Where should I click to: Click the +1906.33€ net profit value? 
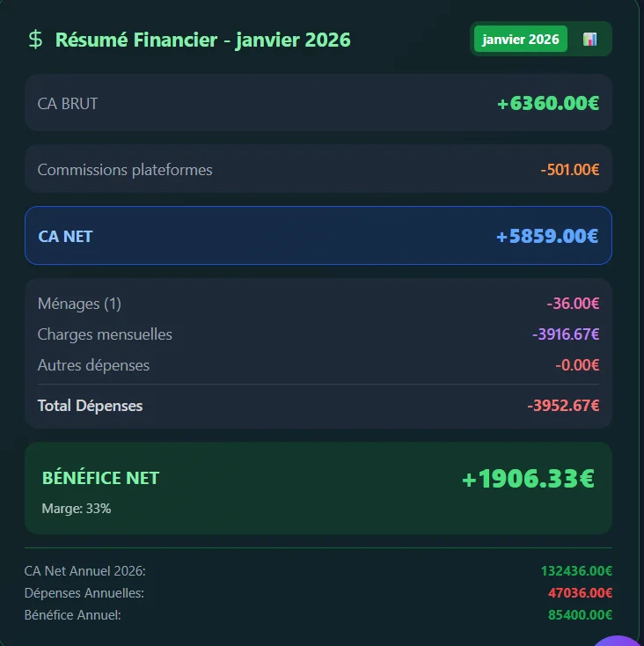(x=528, y=479)
